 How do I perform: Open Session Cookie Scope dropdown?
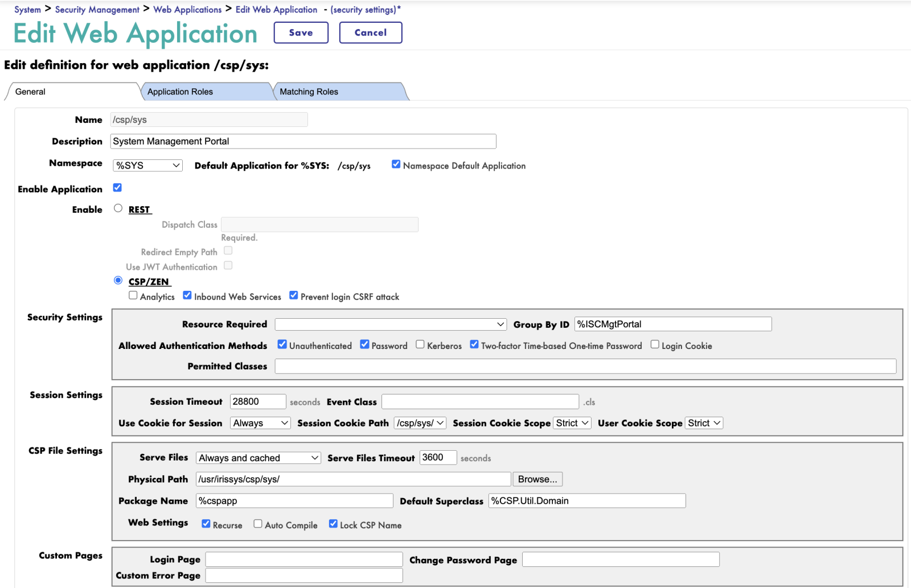tap(572, 423)
